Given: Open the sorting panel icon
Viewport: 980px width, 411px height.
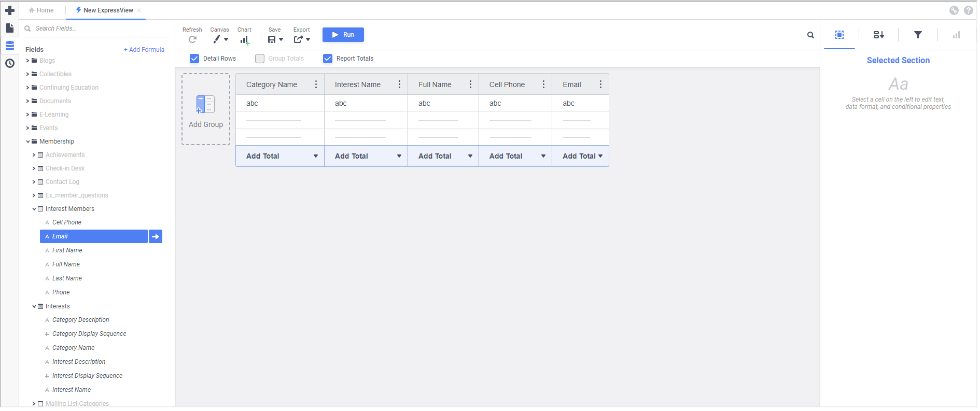Looking at the screenshot, I should click(878, 35).
